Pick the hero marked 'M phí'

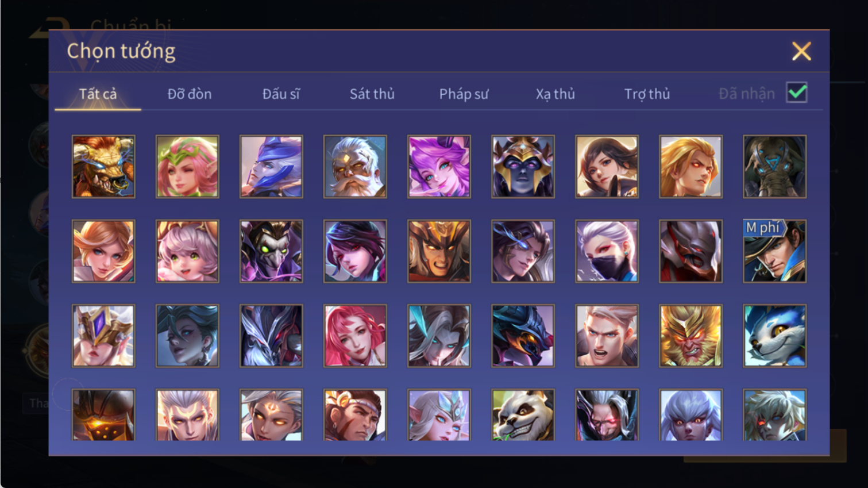click(774, 251)
